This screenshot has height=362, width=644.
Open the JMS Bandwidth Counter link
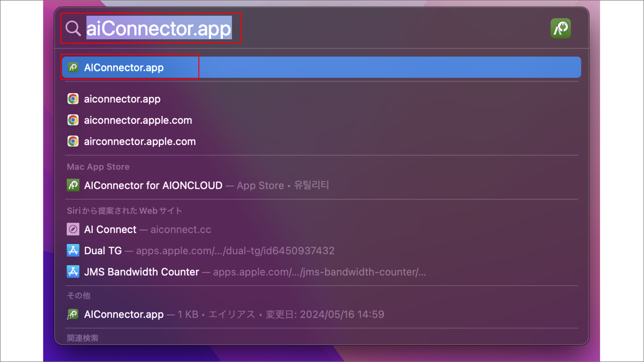tap(141, 272)
